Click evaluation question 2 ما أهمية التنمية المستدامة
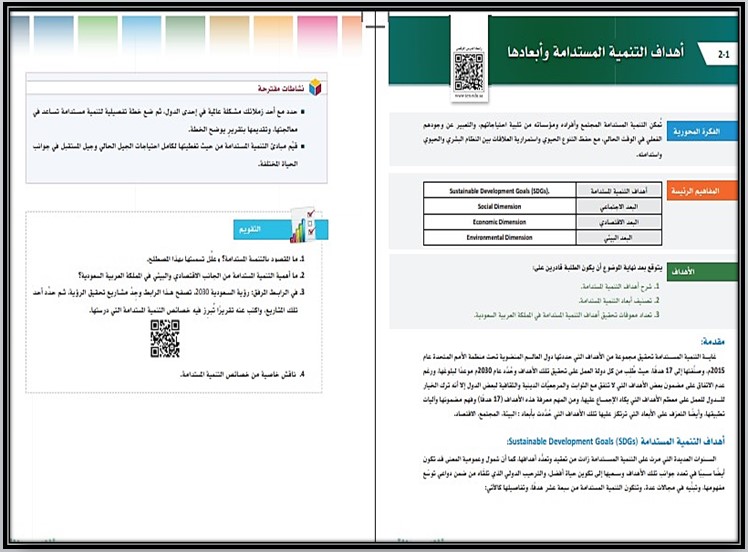Viewport: 748px width, 552px height. coord(191,276)
